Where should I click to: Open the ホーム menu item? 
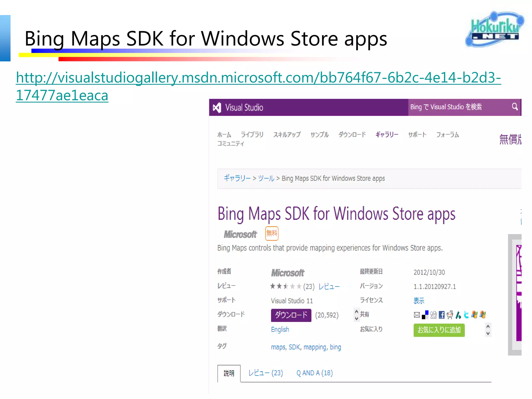point(224,135)
